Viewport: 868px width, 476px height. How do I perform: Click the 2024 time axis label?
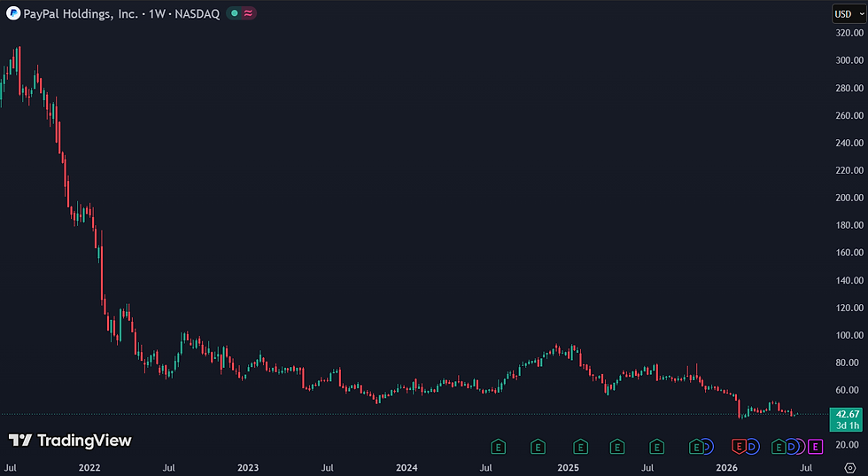pyautogui.click(x=407, y=468)
